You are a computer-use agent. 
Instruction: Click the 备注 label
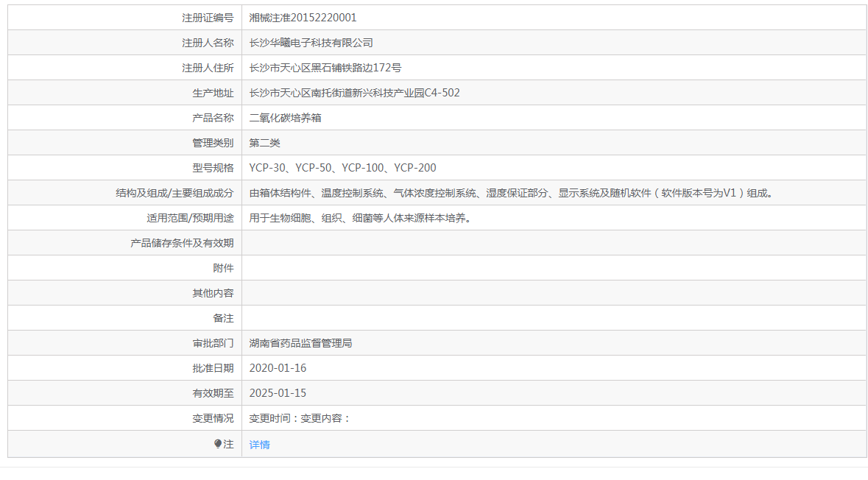223,318
